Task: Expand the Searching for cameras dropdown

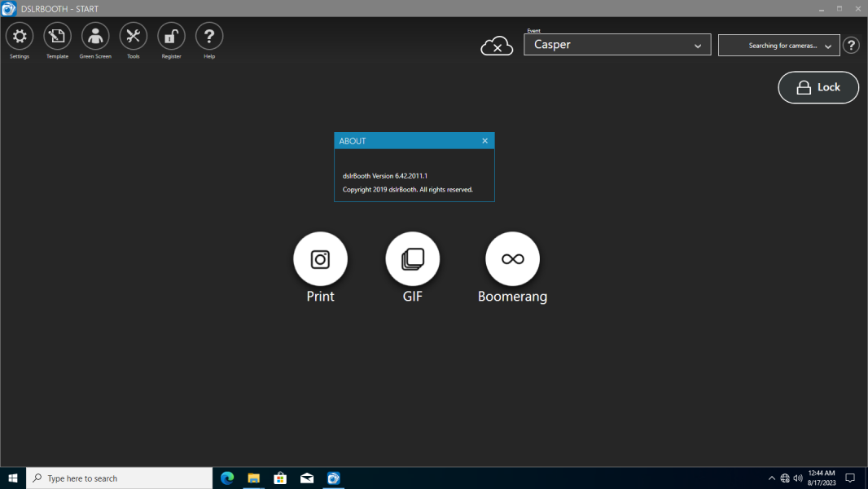Action: tap(779, 46)
